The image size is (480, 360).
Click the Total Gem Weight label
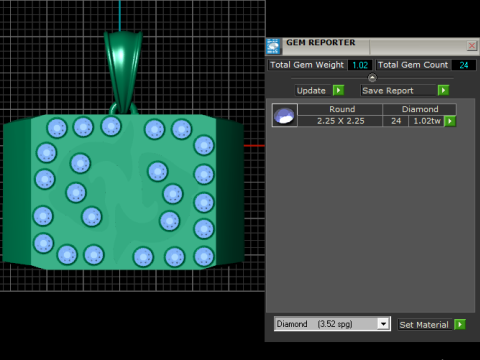(307, 65)
